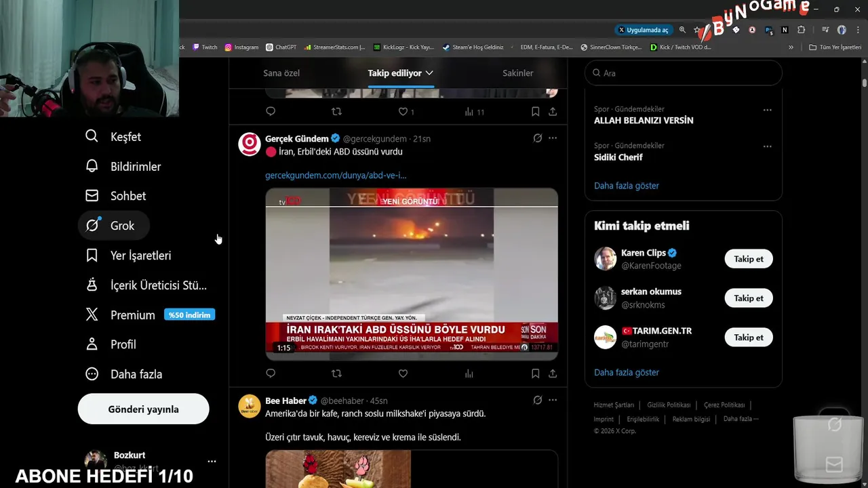
Task: Open Instagram bookmark
Action: point(241,47)
